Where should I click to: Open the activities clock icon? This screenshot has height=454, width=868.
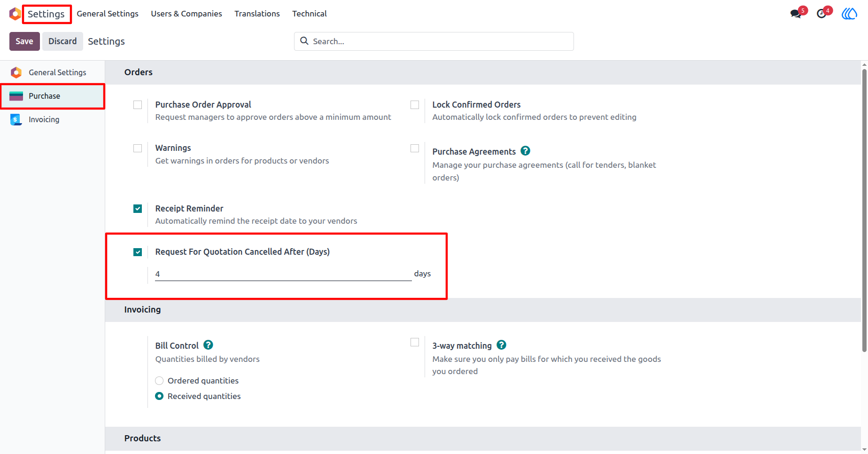pos(821,14)
